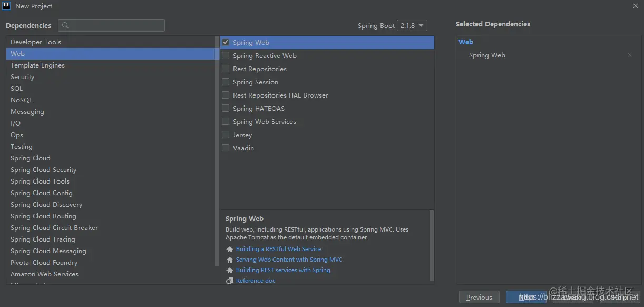Image resolution: width=644 pixels, height=307 pixels.
Task: Select Developer Tools category
Action: pos(111,42)
